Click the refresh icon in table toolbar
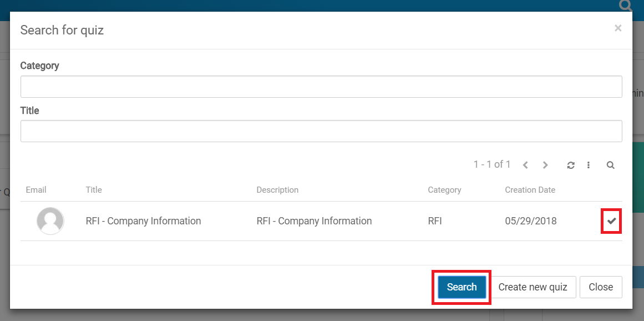 (x=571, y=165)
